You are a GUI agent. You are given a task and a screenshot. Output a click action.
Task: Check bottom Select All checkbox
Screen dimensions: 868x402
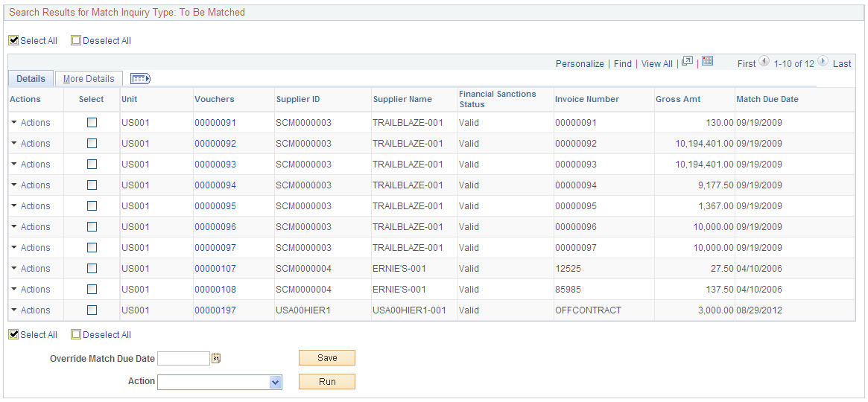point(14,334)
